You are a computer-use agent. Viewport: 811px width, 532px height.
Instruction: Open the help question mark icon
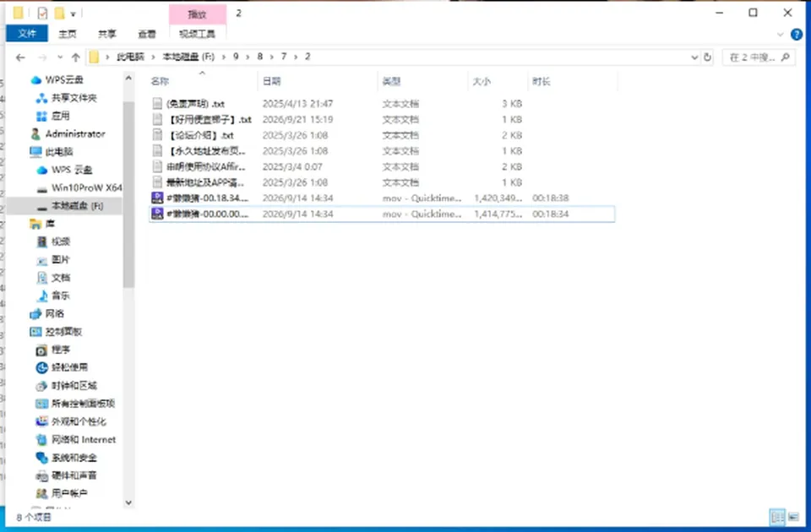point(797,35)
